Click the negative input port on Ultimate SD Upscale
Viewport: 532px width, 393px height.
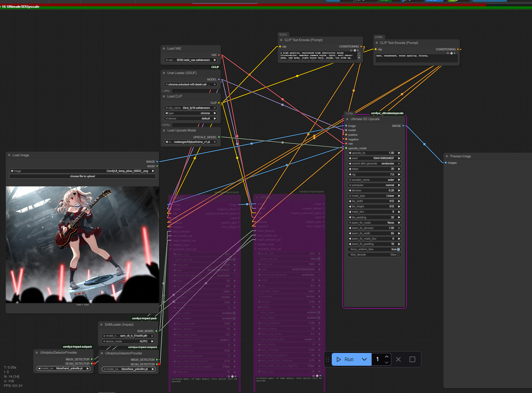click(x=346, y=139)
